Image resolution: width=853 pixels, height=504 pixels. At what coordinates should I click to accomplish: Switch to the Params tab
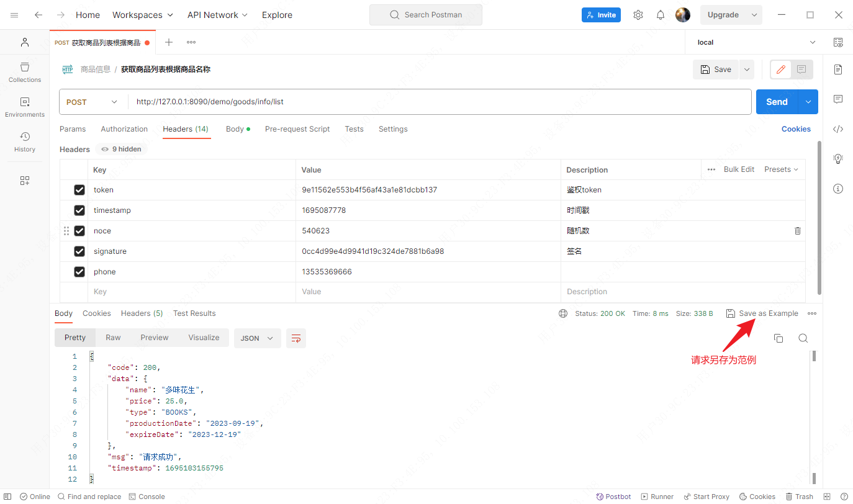(73, 129)
